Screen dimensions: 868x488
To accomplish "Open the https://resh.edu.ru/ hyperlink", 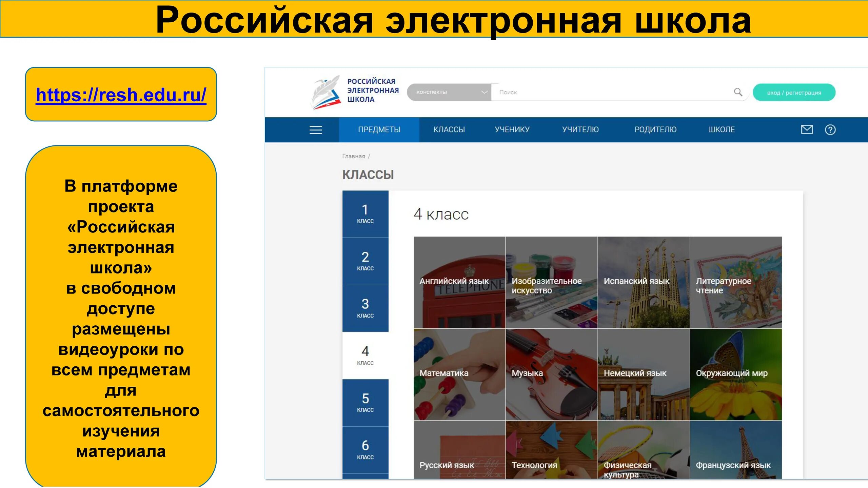I will click(121, 95).
